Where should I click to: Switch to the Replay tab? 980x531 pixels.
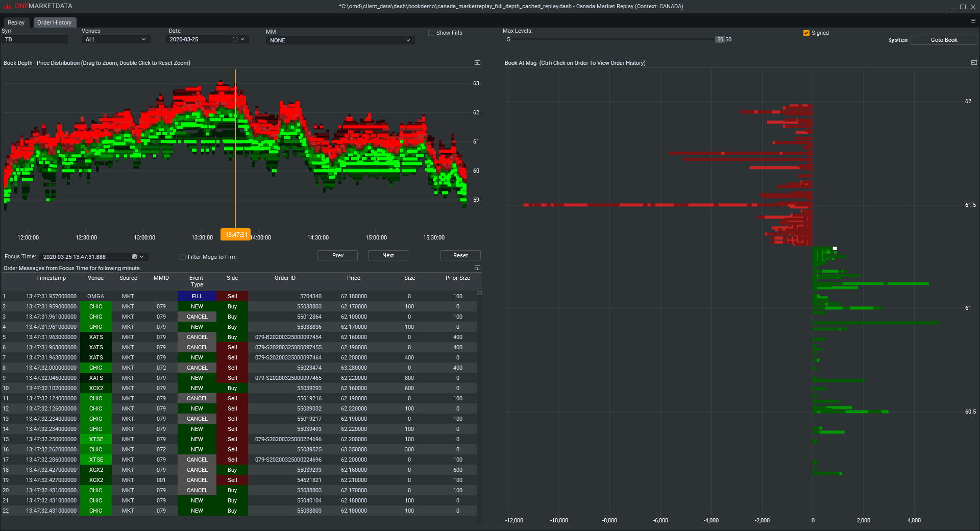(16, 22)
